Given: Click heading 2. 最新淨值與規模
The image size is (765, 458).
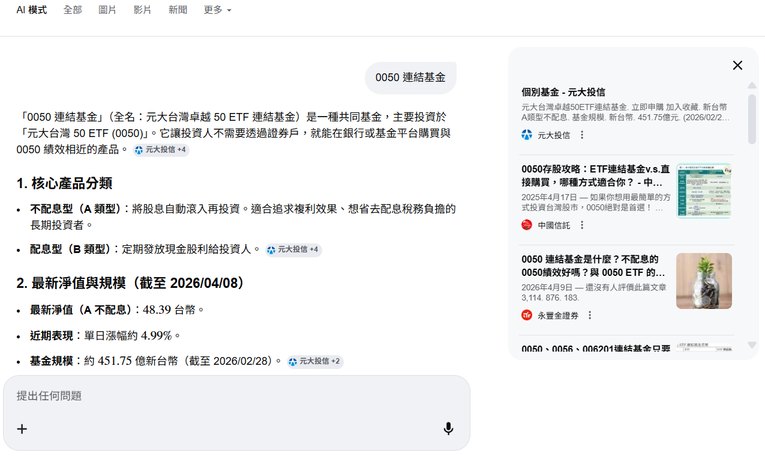Looking at the screenshot, I should tap(130, 283).
